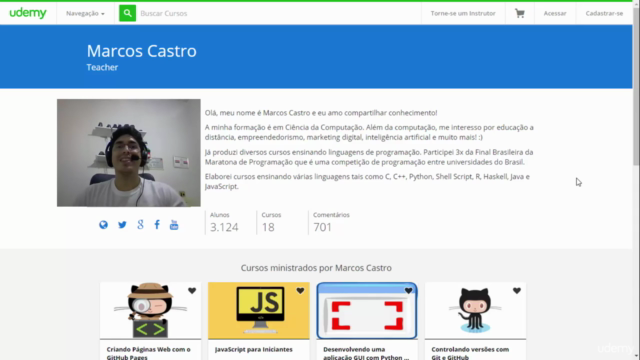This screenshot has height=360, width=640.
Task: Open the Git e GitHub Octocat thumbnail
Action: pos(476,311)
